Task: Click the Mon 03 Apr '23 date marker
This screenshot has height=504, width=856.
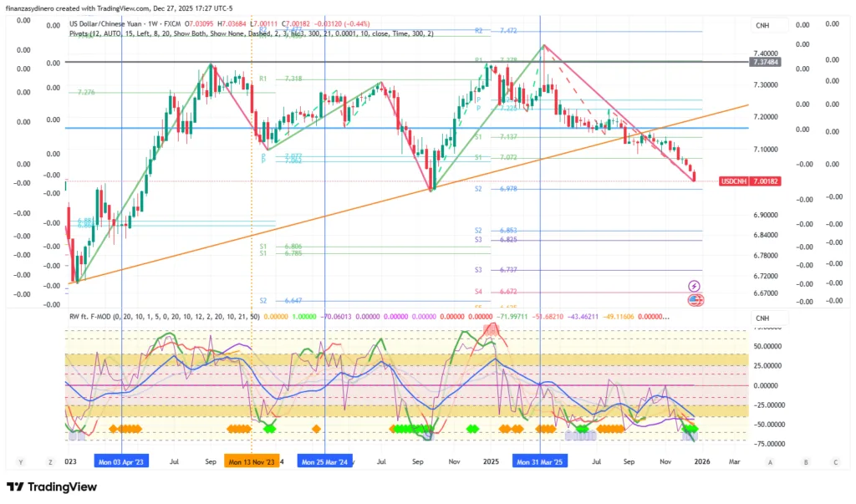Action: pyautogui.click(x=122, y=461)
